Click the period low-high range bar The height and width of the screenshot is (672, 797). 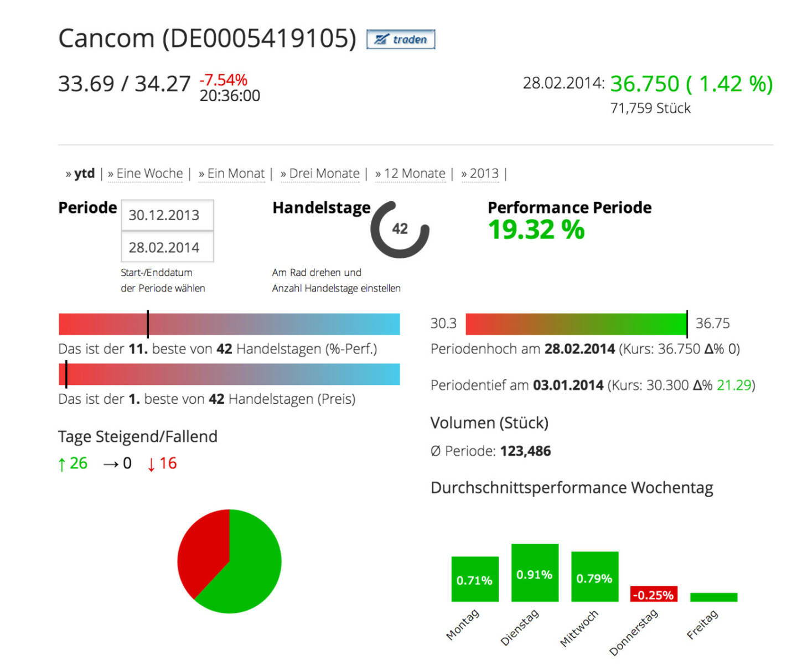576,324
